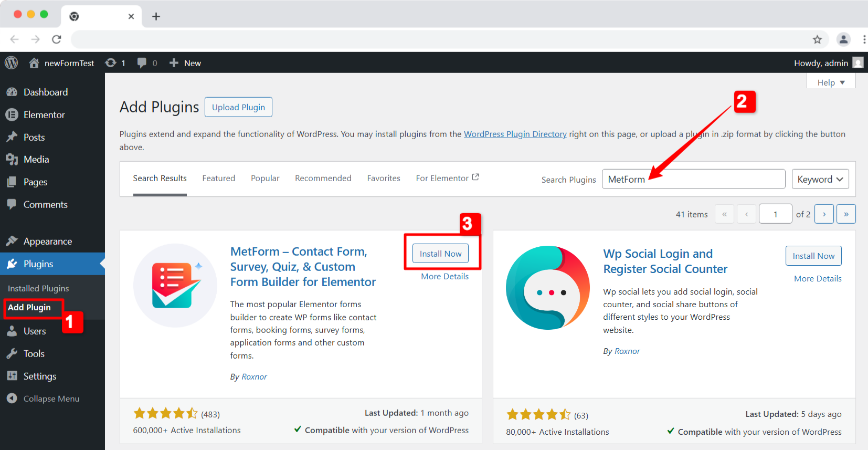
Task: Open More Details for Wp Social Login
Action: (818, 278)
